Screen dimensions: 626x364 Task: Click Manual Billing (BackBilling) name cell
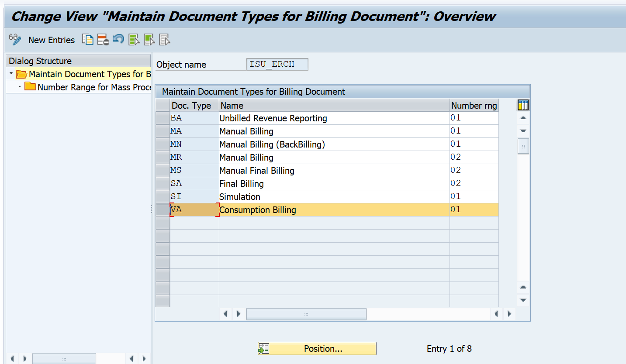(x=334, y=144)
